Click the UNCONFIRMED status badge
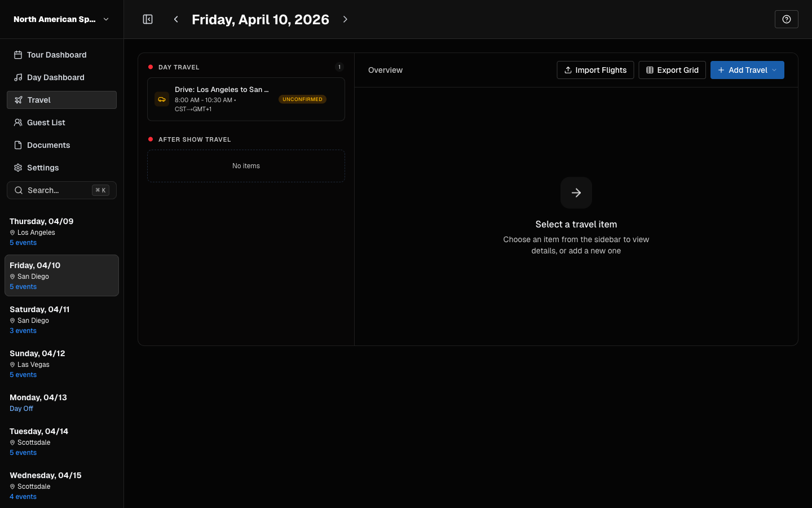812x508 pixels. coord(302,99)
